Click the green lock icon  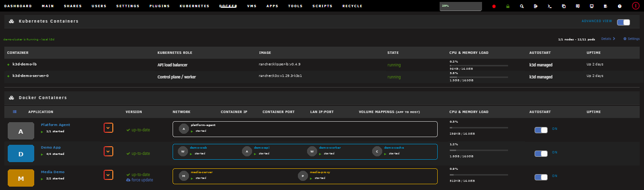pos(508,6)
